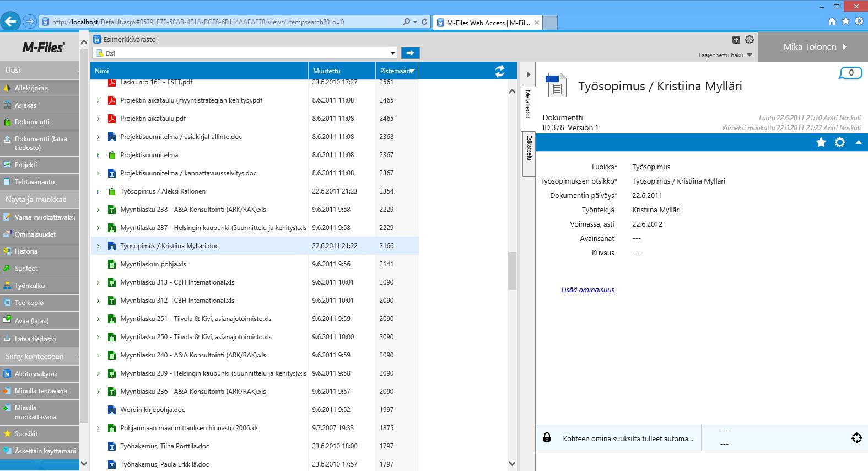This screenshot has width=868, height=471.
Task: Select Historia in the sidebar menu
Action: pos(26,251)
